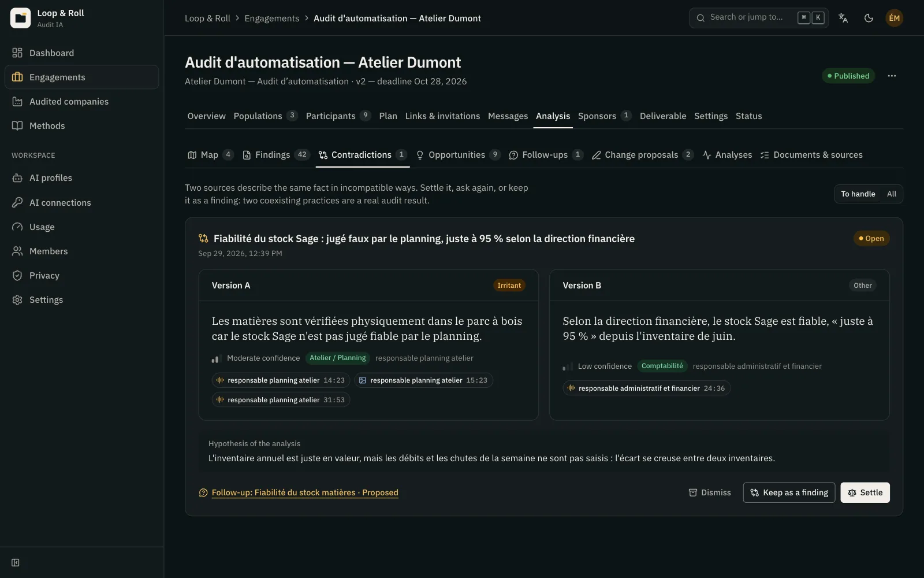Open the language translation icon
Viewport: 924px width, 578px height.
click(x=843, y=18)
